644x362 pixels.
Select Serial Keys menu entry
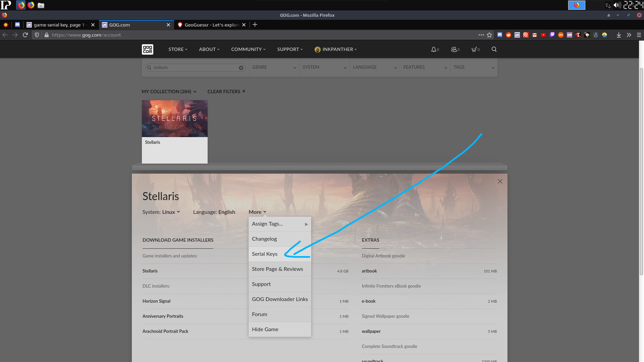tap(280, 254)
